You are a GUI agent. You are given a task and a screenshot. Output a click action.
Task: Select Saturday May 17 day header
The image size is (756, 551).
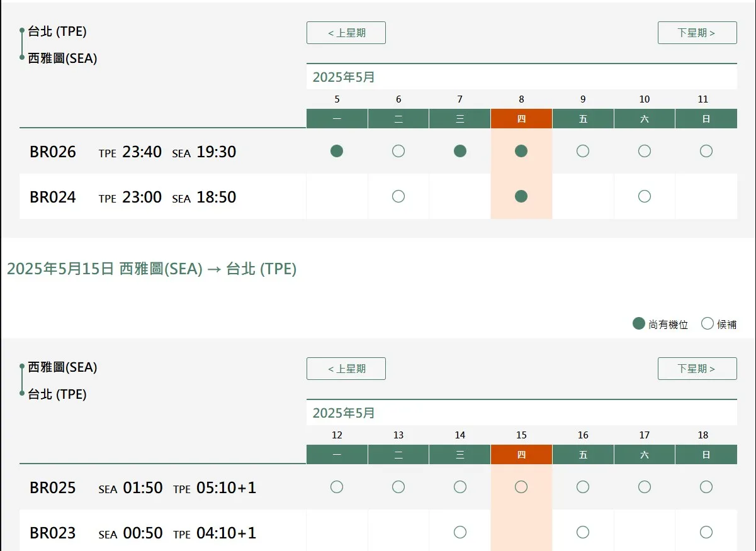(645, 454)
